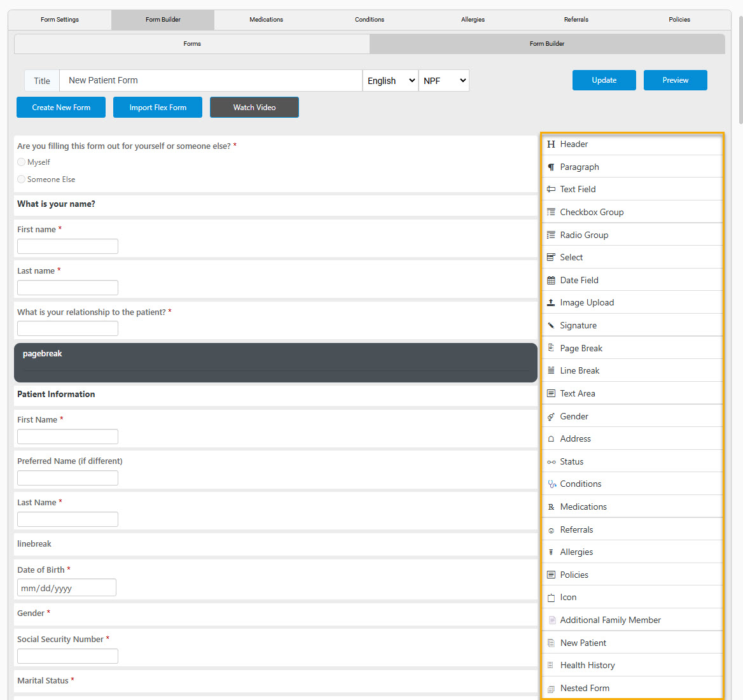This screenshot has height=700, width=743.
Task: Expand the Select element option
Action: [x=551, y=257]
